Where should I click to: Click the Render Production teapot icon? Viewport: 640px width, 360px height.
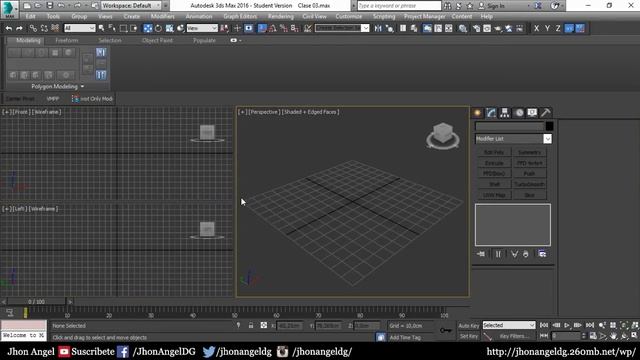pos(498,28)
